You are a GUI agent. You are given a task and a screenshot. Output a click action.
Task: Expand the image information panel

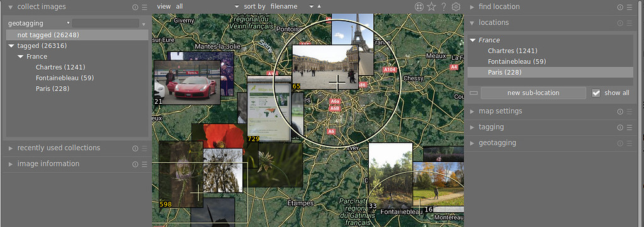click(11, 164)
